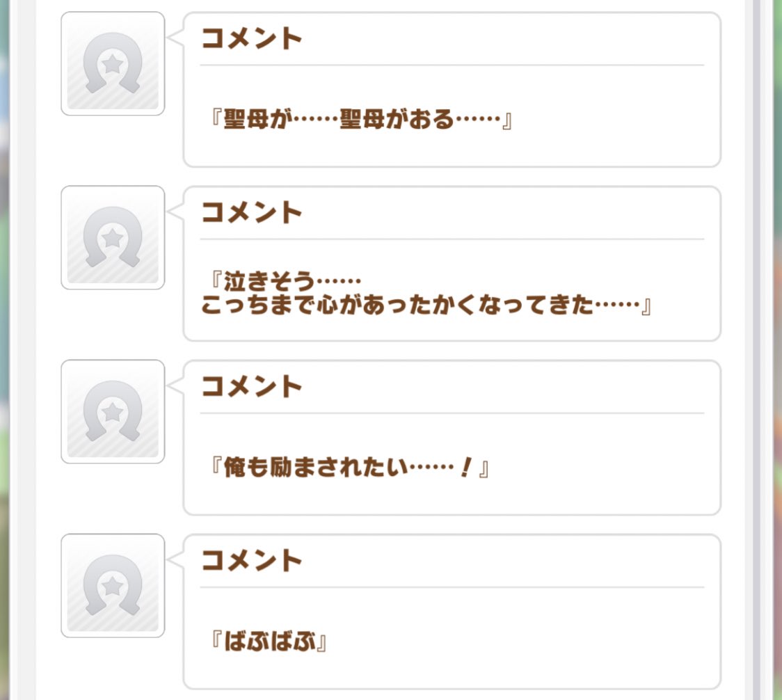
Task: Select the コメント heading above 俺も励まされたい
Action: pos(252,387)
